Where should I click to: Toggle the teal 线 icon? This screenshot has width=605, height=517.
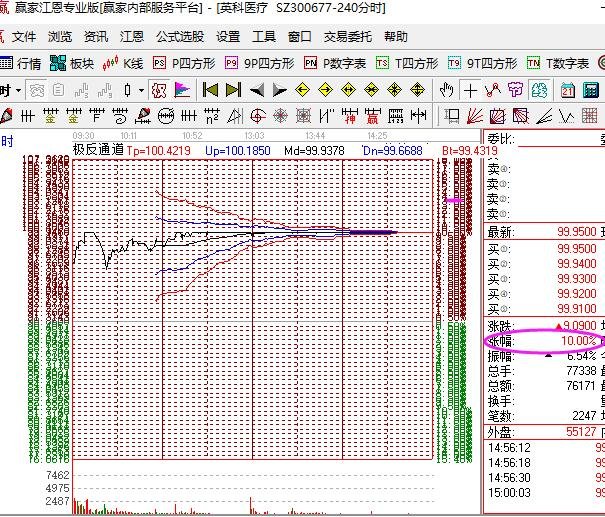click(539, 90)
